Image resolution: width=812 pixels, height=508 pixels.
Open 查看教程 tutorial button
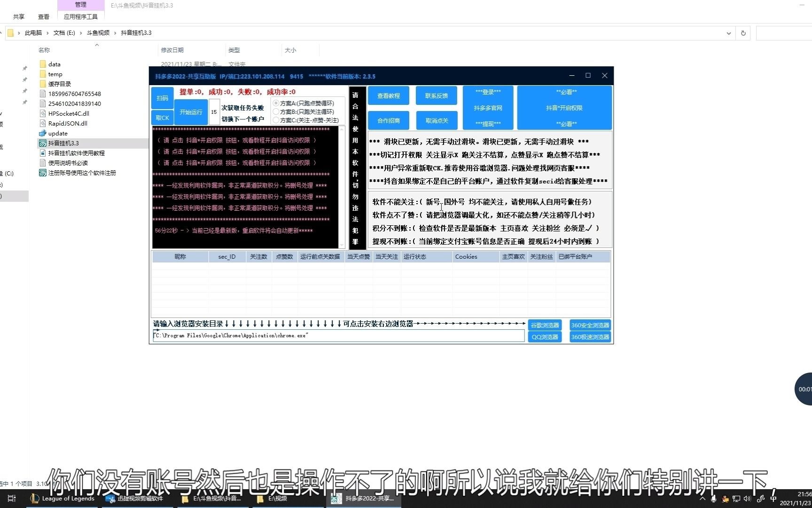389,95
